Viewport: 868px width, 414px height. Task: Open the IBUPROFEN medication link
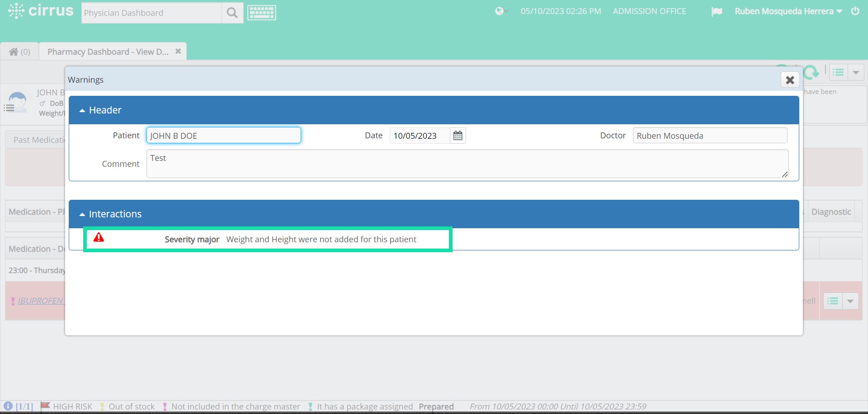(x=40, y=301)
